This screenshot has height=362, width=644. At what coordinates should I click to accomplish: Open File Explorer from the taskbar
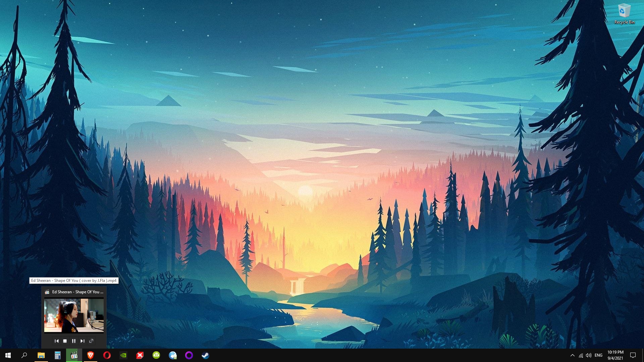click(41, 355)
